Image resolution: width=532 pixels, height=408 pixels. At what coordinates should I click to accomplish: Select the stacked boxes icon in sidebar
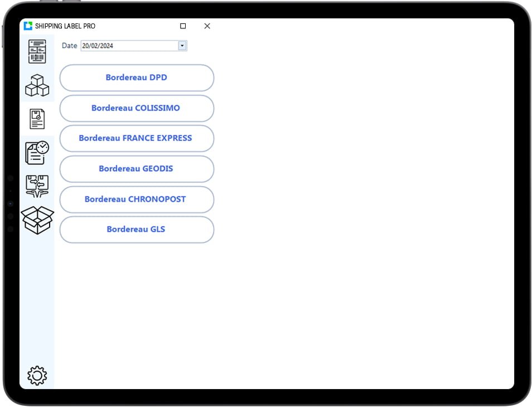(37, 85)
